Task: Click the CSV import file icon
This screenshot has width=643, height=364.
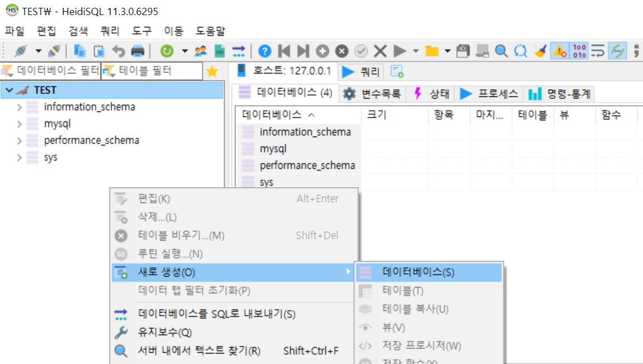Action: pos(220,51)
